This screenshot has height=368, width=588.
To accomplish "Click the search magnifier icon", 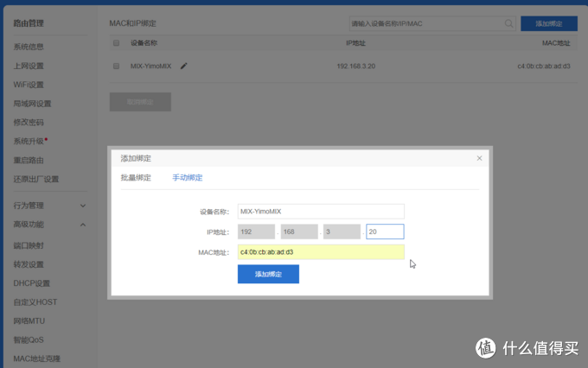I will coord(508,23).
